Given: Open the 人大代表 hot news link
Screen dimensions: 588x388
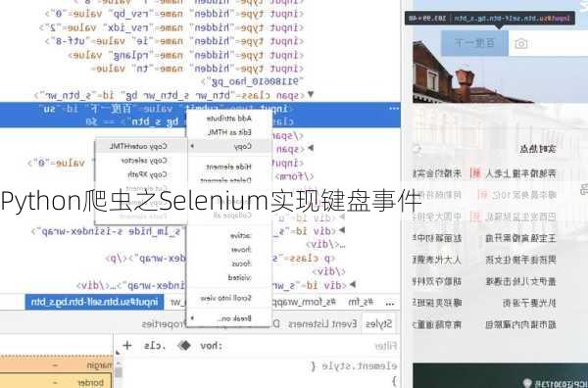Looking at the screenshot, I should [x=437, y=260].
